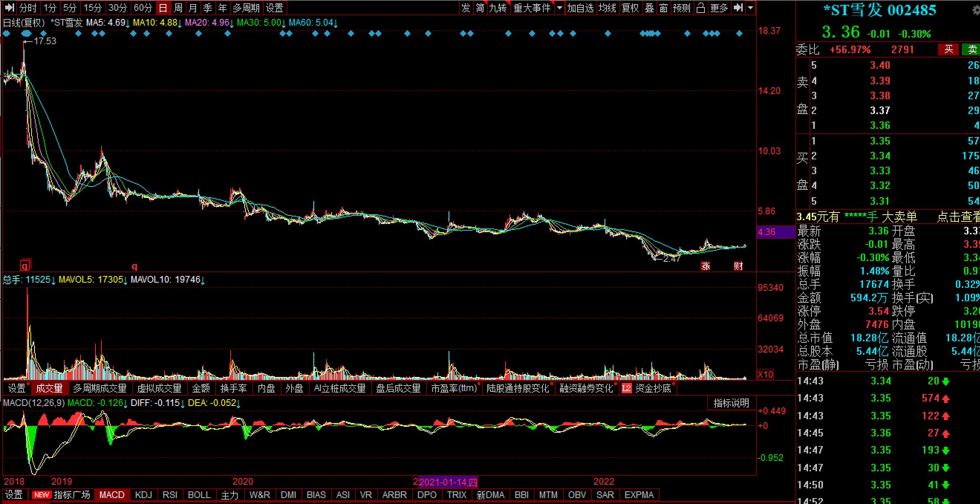
Task: Switch volume panel to 多周期成交量
Action: 100,388
